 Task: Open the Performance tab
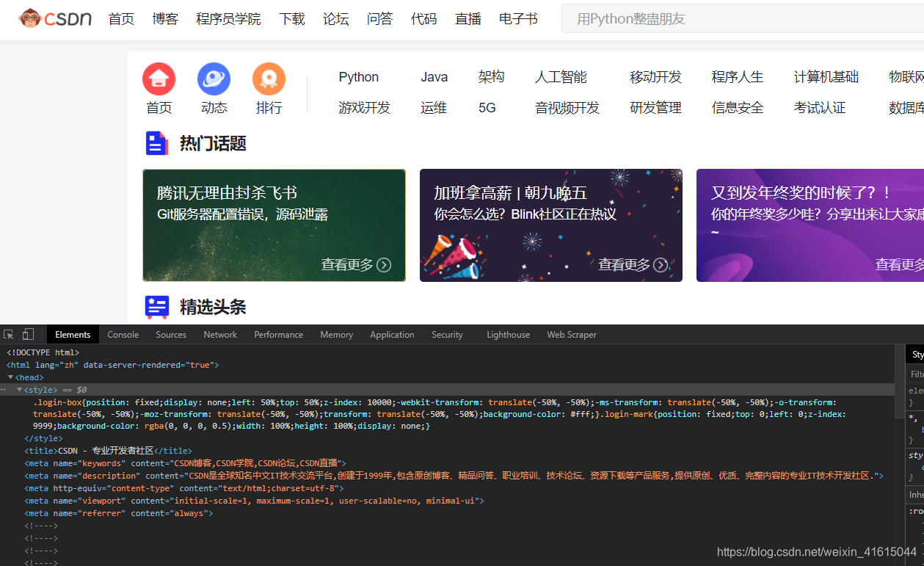278,335
